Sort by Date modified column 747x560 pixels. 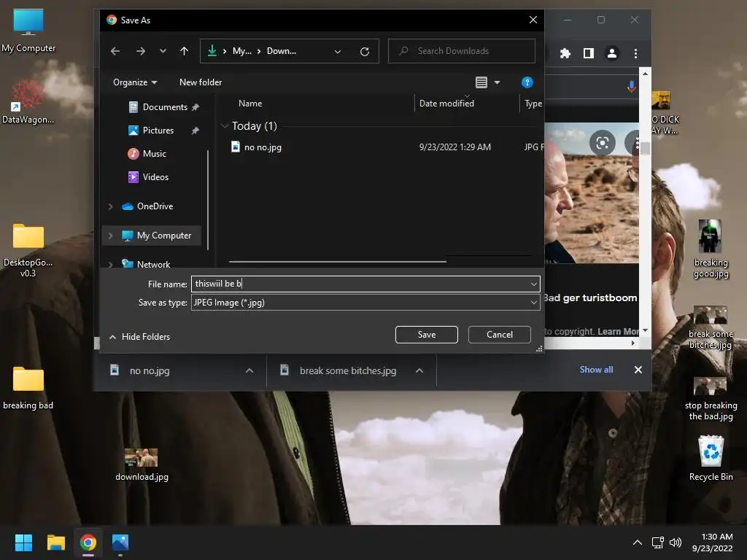[446, 104]
